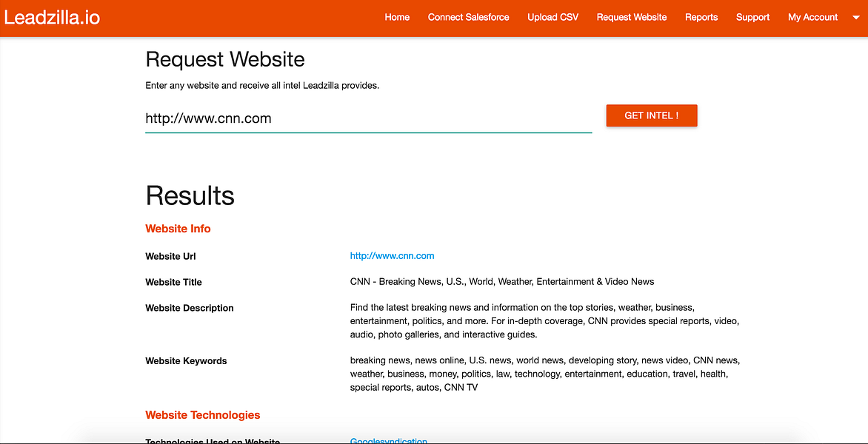Image resolution: width=868 pixels, height=444 pixels.
Task: Open the http://www.cnn.com result link
Action: pos(392,255)
